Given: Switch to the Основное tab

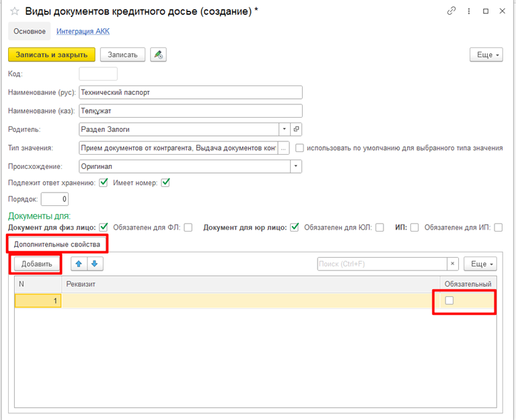Looking at the screenshot, I should (30, 31).
